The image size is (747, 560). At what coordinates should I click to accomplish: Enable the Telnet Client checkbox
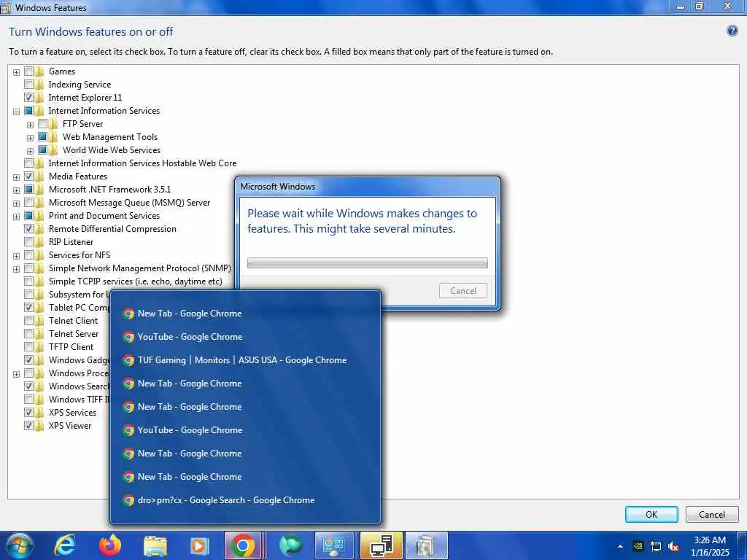28,321
